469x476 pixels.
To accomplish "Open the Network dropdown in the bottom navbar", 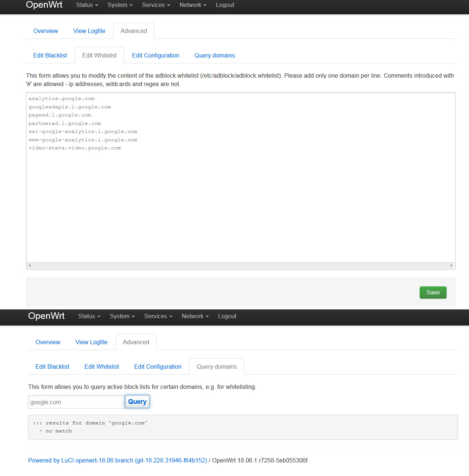I will pos(195,316).
